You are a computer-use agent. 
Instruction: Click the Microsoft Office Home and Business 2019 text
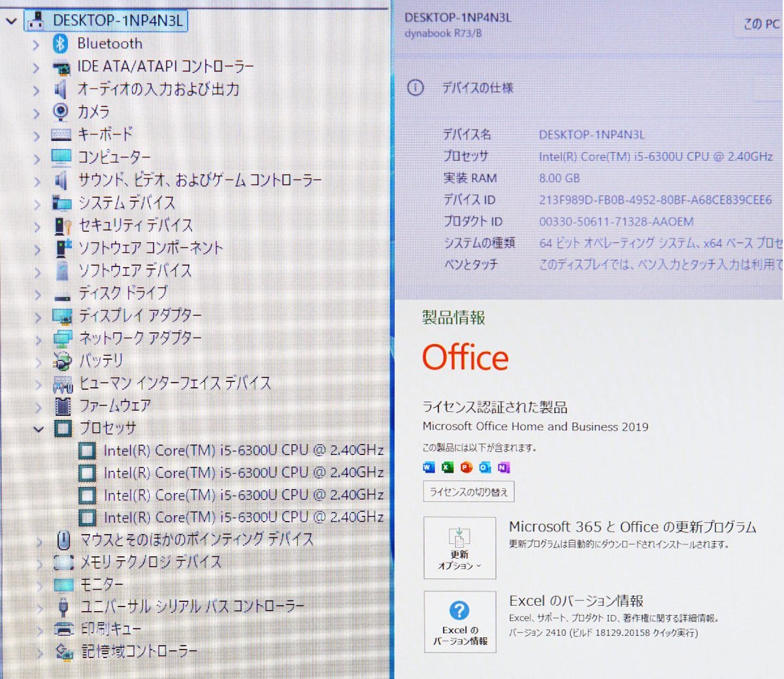535,427
